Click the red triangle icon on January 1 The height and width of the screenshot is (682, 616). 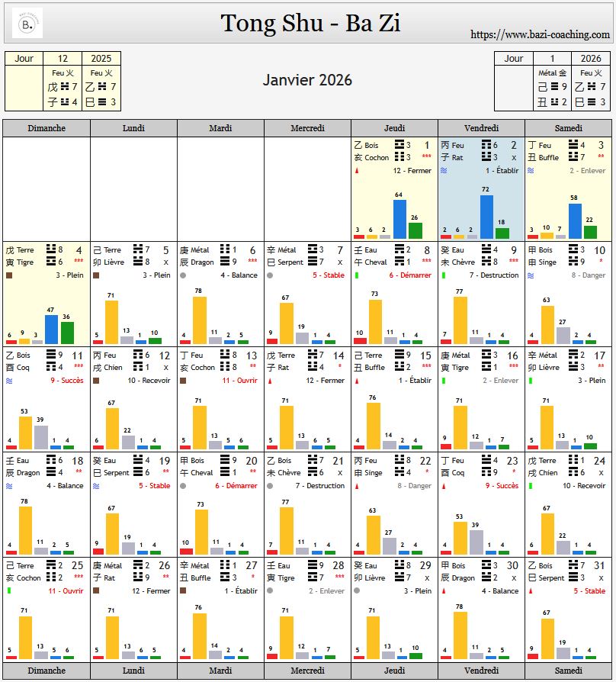357,171
